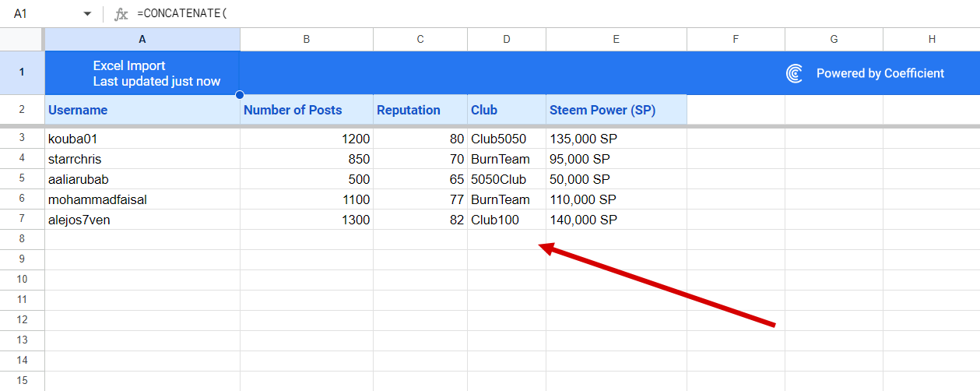Select row 1 header
This screenshot has height=391, width=980.
click(x=22, y=72)
